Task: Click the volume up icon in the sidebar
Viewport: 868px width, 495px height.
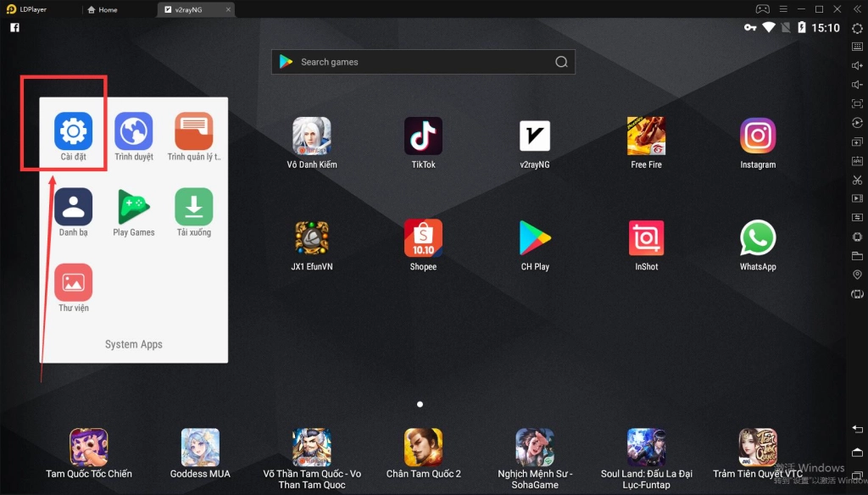Action: (x=856, y=65)
